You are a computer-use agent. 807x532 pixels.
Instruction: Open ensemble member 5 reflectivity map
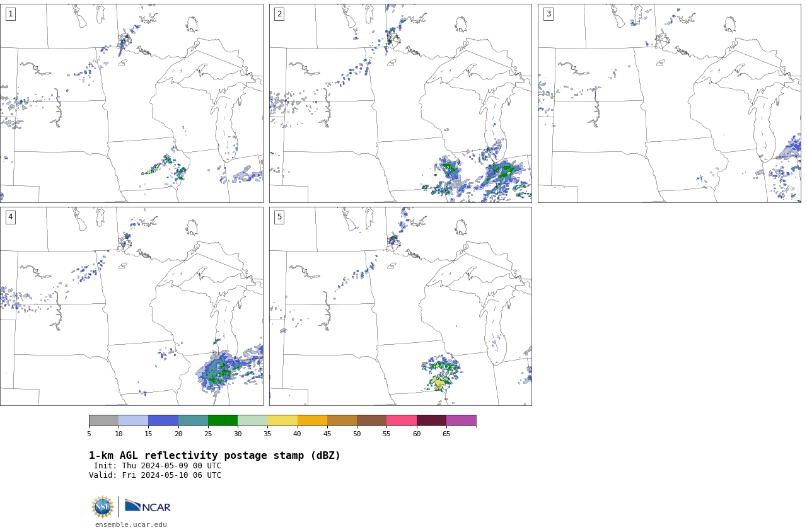[400, 306]
